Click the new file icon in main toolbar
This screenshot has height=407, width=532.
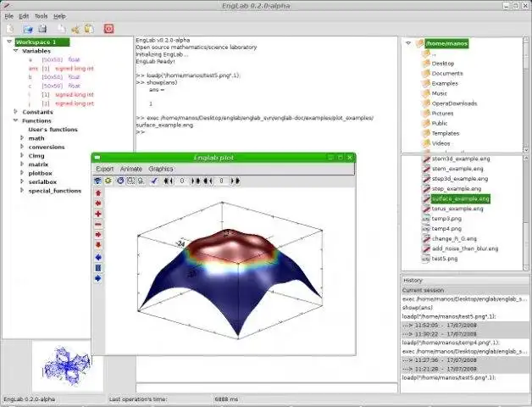click(10, 29)
